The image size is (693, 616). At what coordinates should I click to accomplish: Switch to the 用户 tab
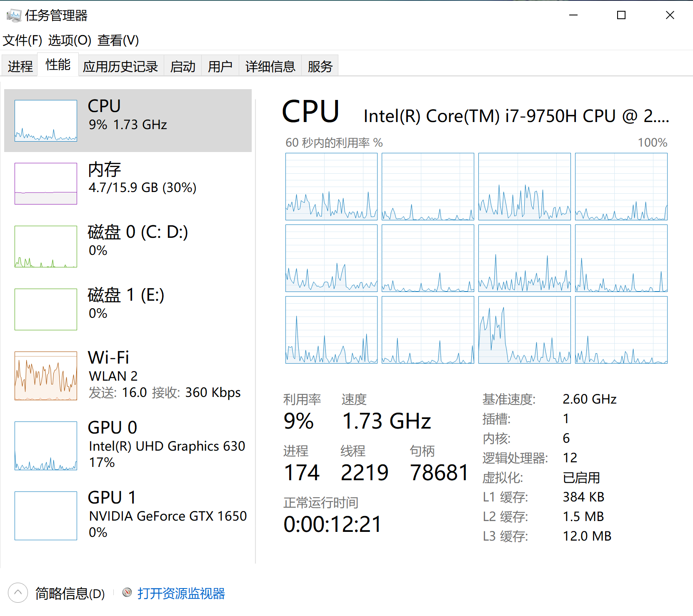(x=220, y=66)
